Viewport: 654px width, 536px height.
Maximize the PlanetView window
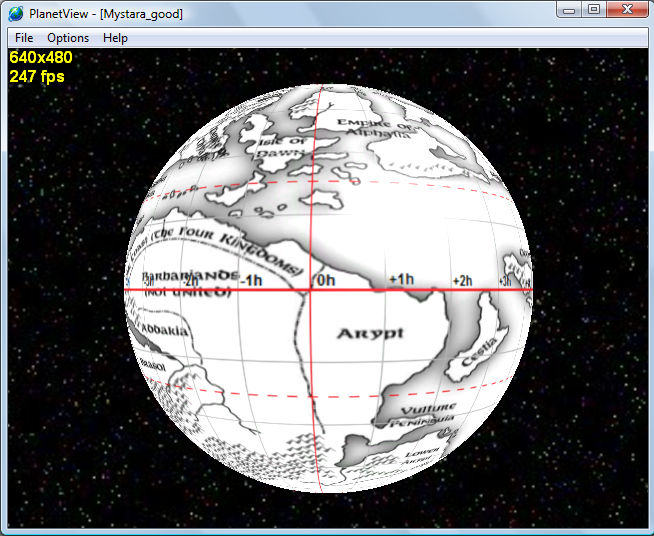click(x=594, y=10)
